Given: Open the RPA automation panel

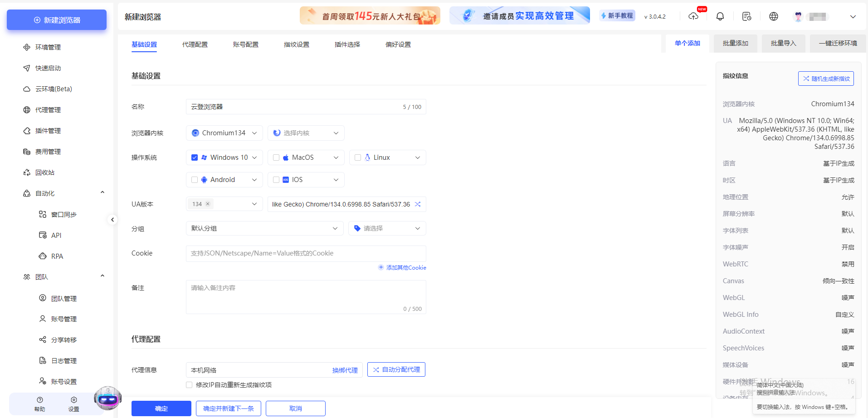Looking at the screenshot, I should pyautogui.click(x=57, y=256).
